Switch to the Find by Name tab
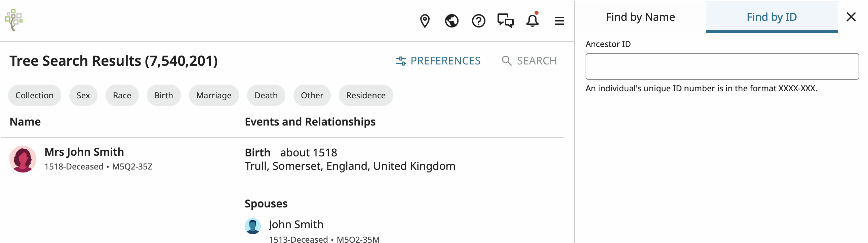 [640, 17]
